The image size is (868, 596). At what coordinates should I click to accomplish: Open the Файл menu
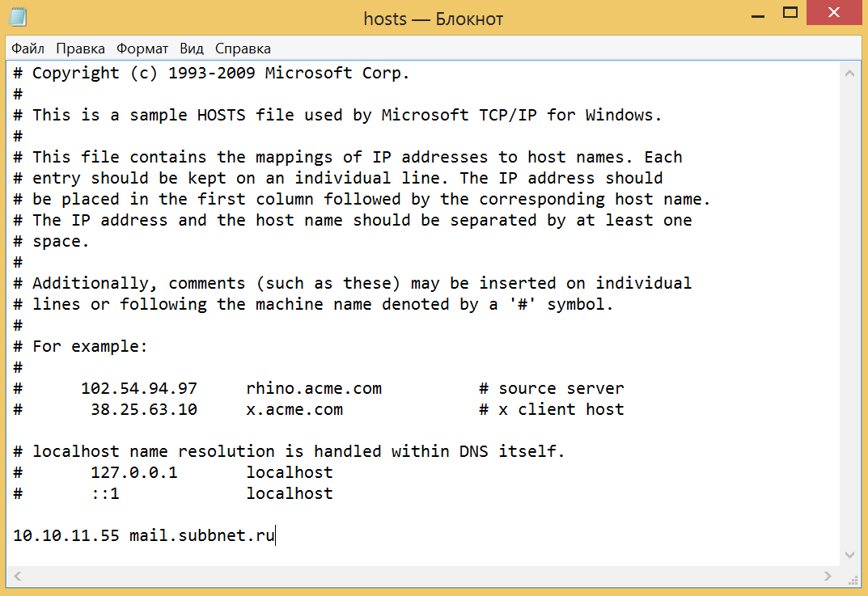coord(28,49)
